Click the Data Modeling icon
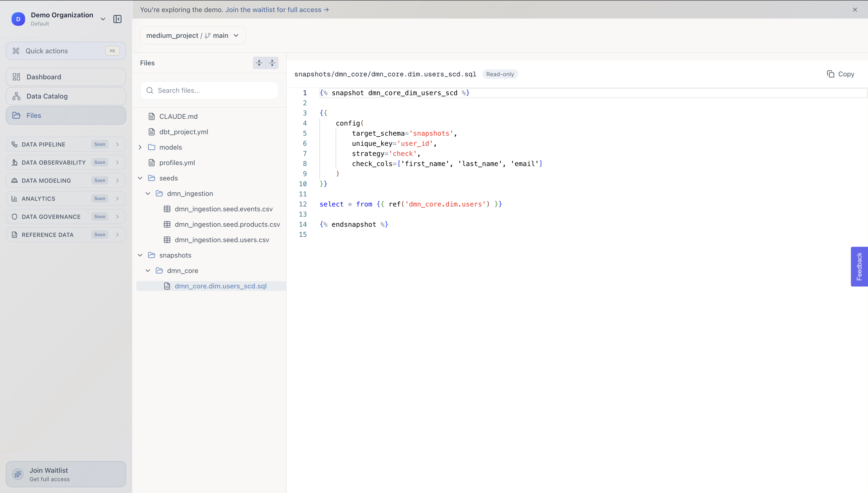 point(14,180)
